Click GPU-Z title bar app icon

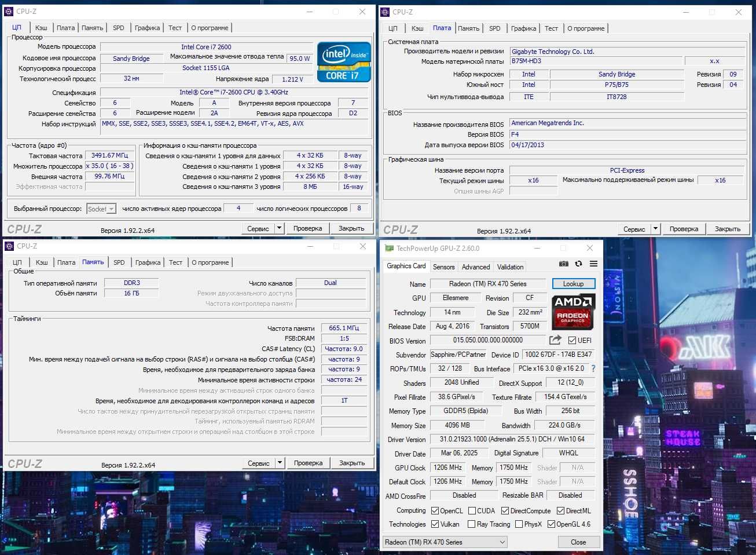pyautogui.click(x=389, y=248)
